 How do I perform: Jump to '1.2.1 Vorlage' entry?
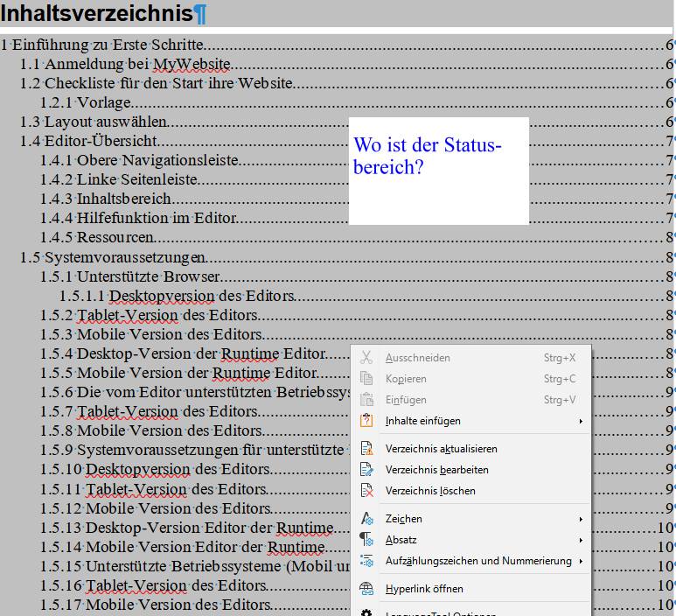(x=86, y=102)
